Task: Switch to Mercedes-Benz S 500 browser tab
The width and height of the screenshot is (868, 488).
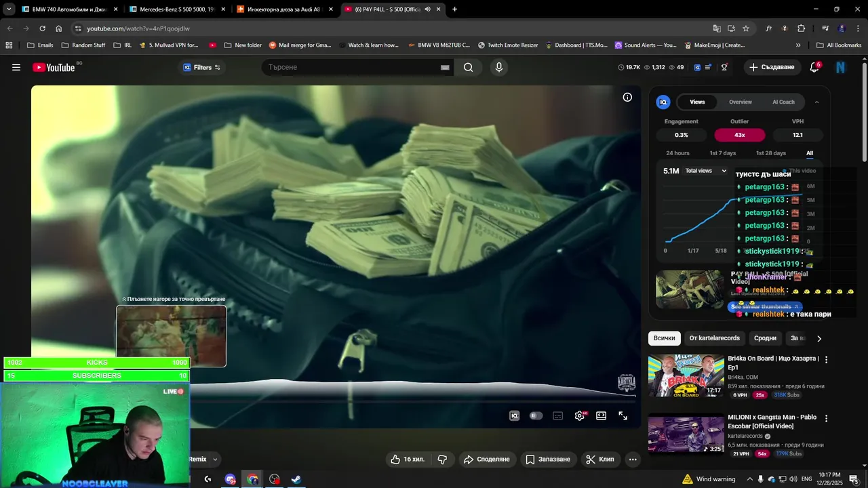Action: click(x=176, y=9)
